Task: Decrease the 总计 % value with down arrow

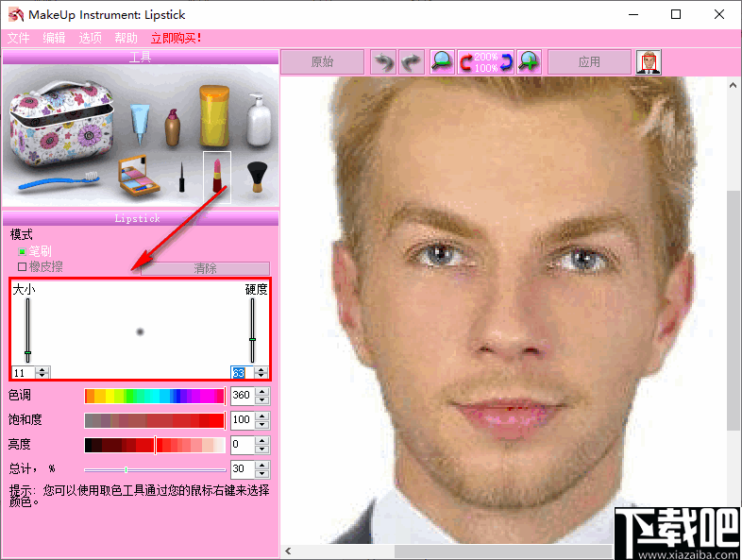Action: [262, 474]
